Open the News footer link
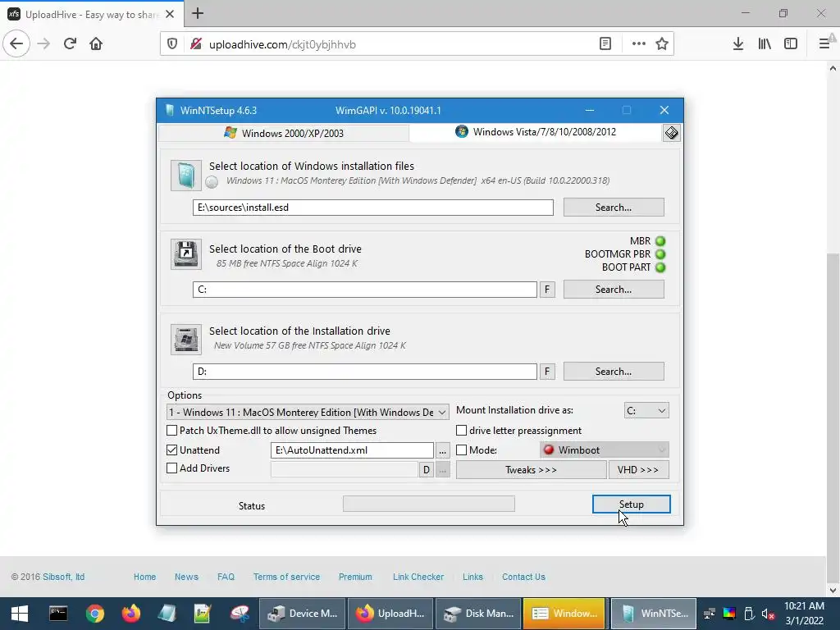 pyautogui.click(x=186, y=577)
